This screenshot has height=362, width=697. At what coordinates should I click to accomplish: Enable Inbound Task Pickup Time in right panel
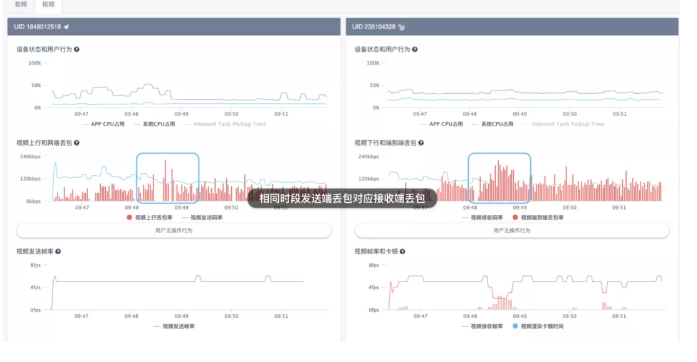pos(563,124)
